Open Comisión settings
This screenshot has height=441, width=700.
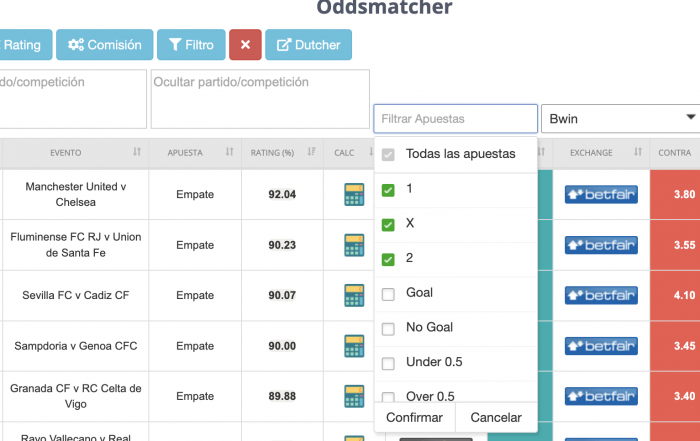[x=104, y=45]
